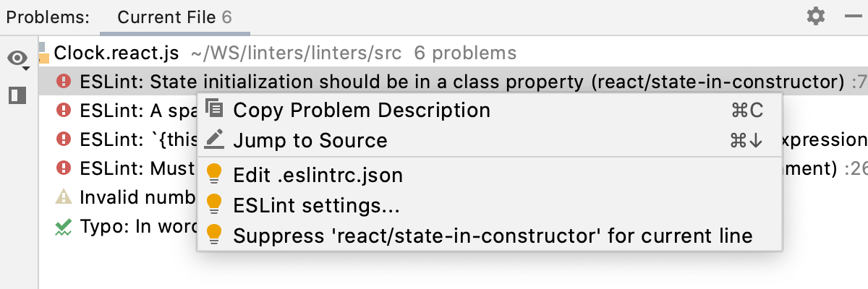Choose Jump to Source from menu
The image size is (868, 289).
tap(310, 140)
